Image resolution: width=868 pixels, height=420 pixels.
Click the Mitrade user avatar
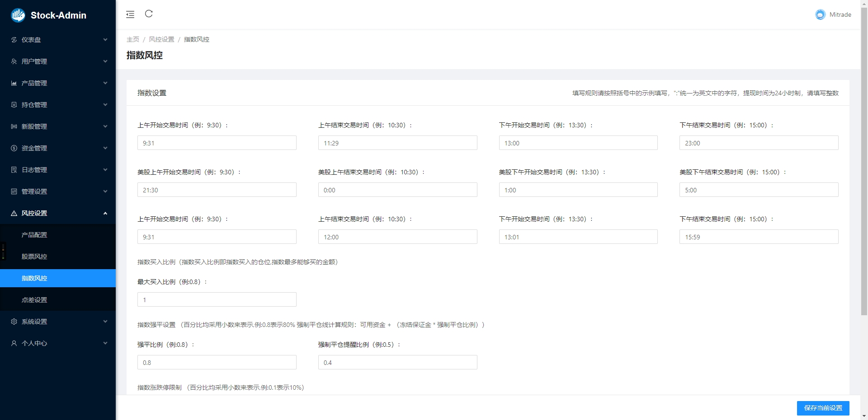pyautogui.click(x=820, y=14)
